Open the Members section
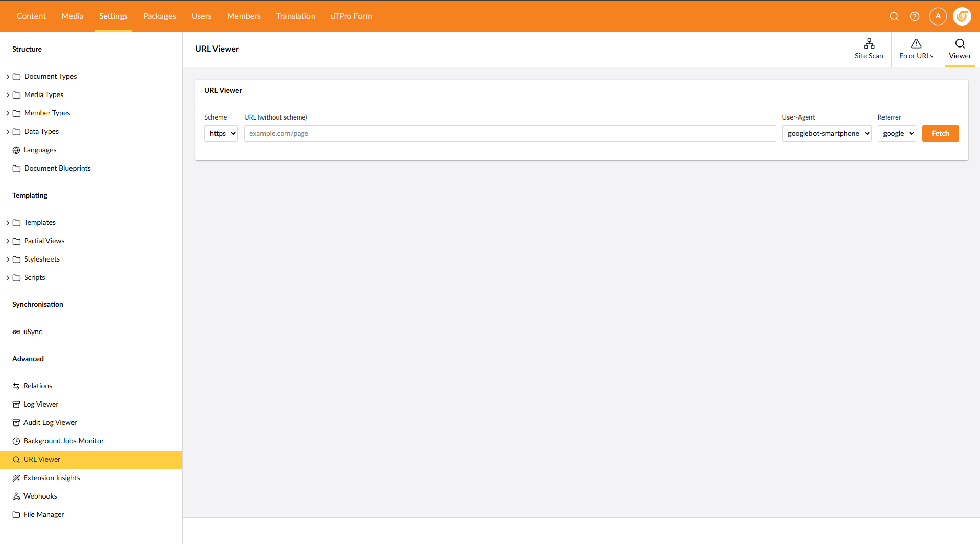 tap(244, 16)
